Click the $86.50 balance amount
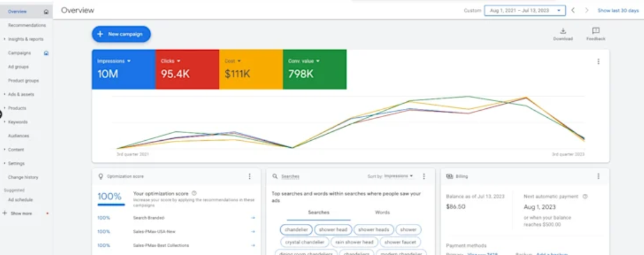This screenshot has height=255, width=644. coord(455,207)
